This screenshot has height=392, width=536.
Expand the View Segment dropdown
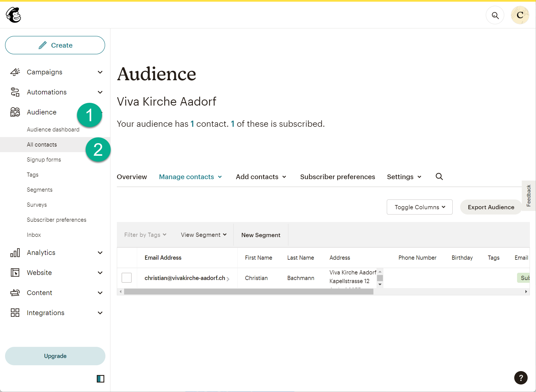click(x=204, y=235)
